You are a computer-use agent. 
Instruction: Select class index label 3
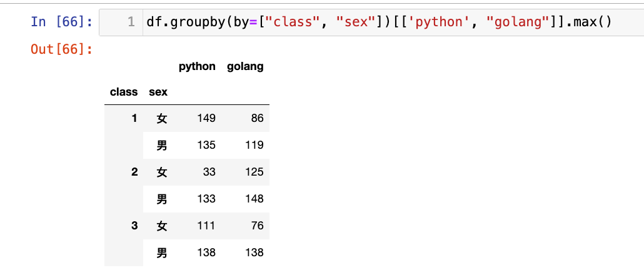click(x=134, y=226)
